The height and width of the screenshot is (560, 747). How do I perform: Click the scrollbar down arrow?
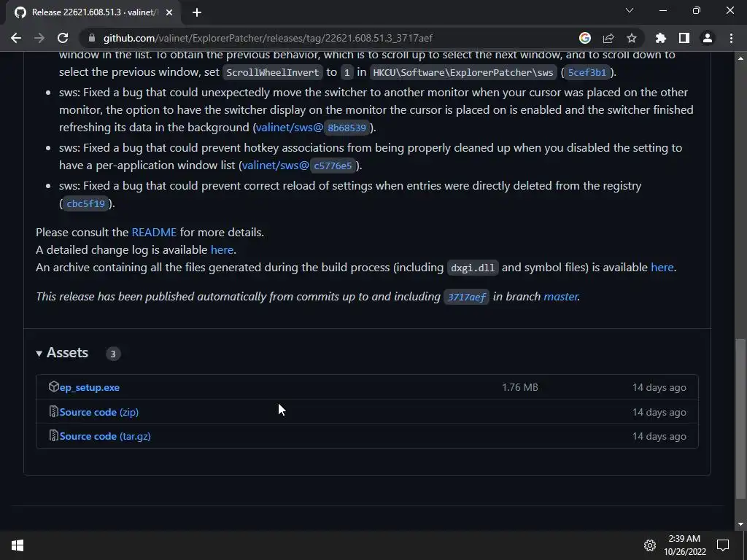[x=740, y=524]
